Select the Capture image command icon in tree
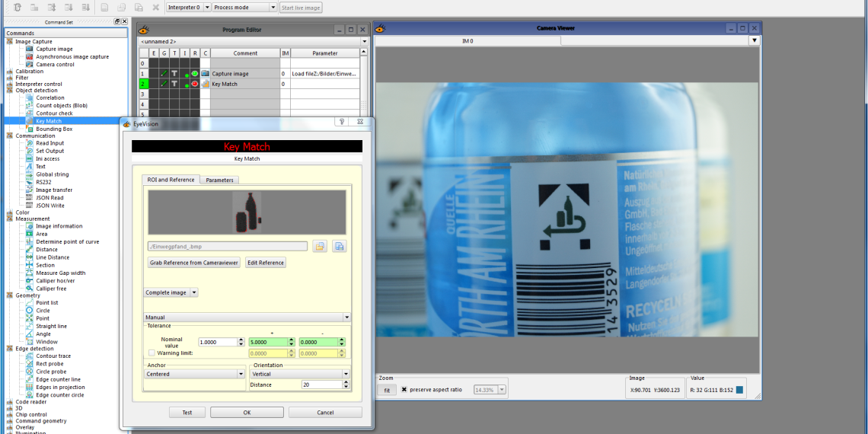The height and width of the screenshot is (434, 868). (30, 49)
